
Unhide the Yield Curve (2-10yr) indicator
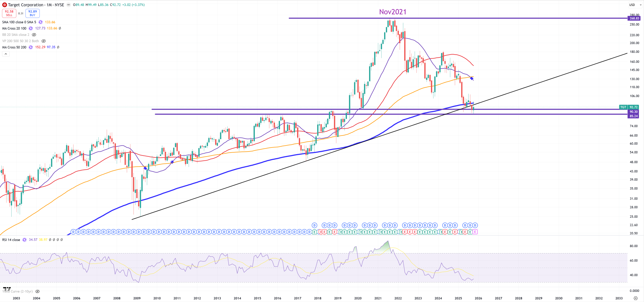pyautogui.click(x=37, y=291)
